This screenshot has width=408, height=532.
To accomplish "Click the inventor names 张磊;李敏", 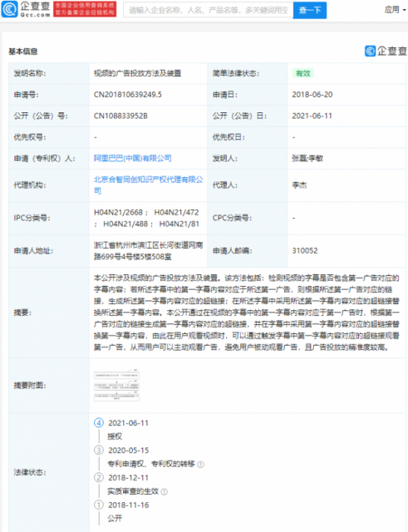I will click(307, 158).
